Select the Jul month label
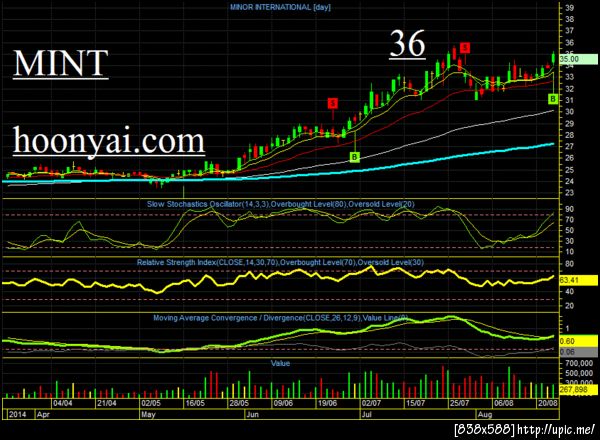This screenshot has height=440, width=600. click(x=367, y=415)
